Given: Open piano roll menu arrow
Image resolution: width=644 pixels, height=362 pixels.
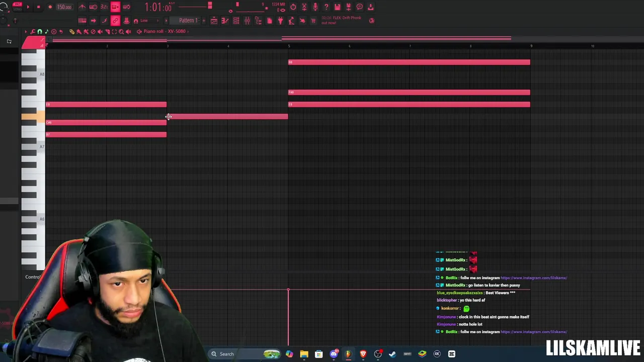Looking at the screenshot, I should point(26,32).
